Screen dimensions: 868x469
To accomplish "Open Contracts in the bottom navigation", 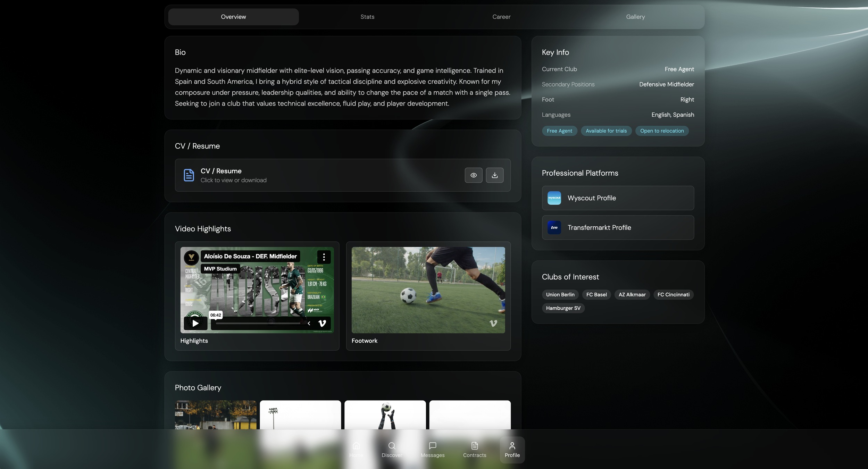I will pyautogui.click(x=474, y=450).
